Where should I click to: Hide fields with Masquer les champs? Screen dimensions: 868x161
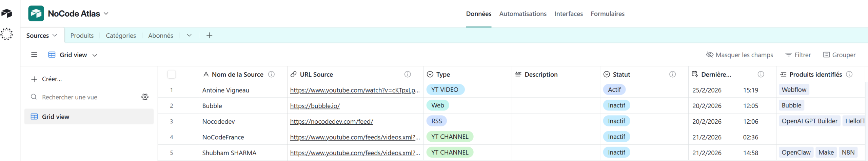point(739,55)
